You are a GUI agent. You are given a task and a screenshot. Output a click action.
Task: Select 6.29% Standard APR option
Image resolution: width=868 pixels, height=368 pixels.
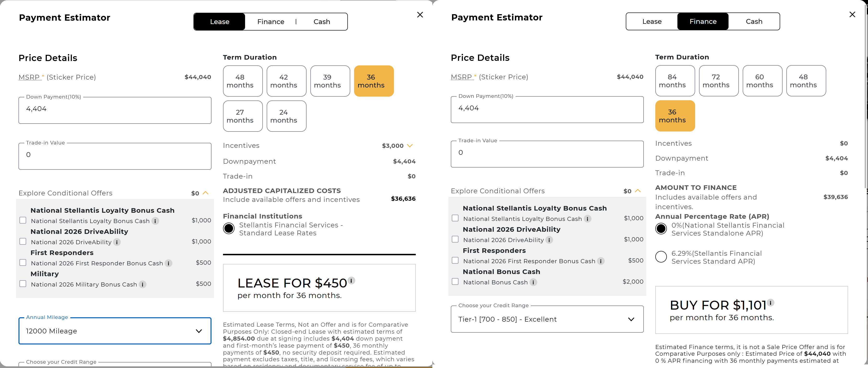661,257
